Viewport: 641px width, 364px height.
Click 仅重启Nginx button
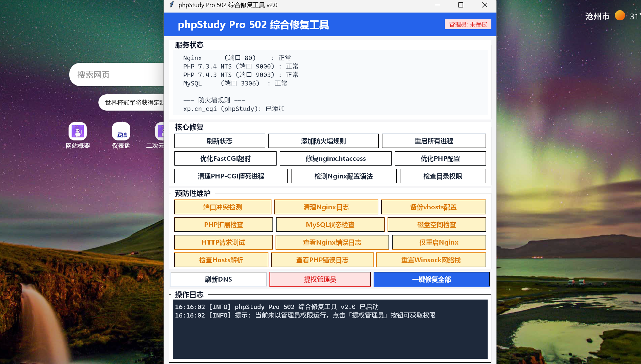pos(439,242)
